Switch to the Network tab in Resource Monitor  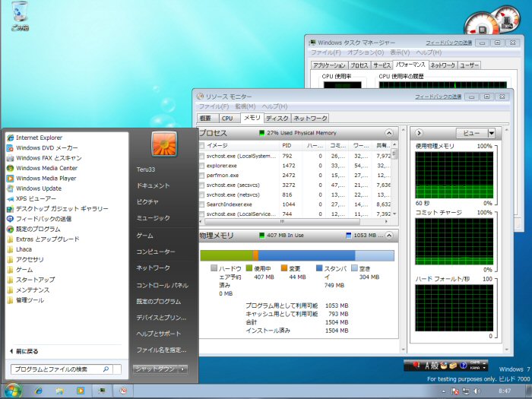(x=310, y=119)
